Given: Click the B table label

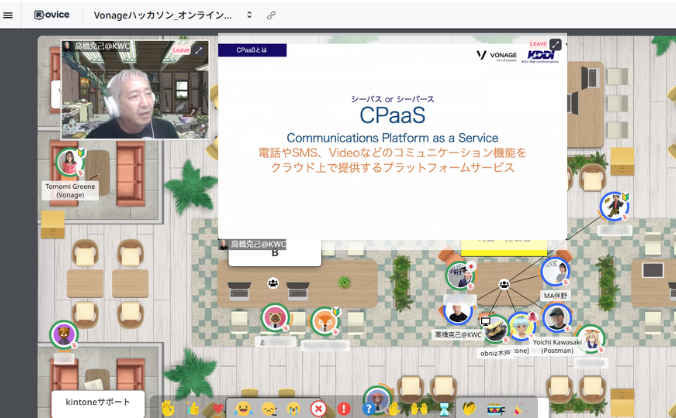Looking at the screenshot, I should [x=275, y=254].
